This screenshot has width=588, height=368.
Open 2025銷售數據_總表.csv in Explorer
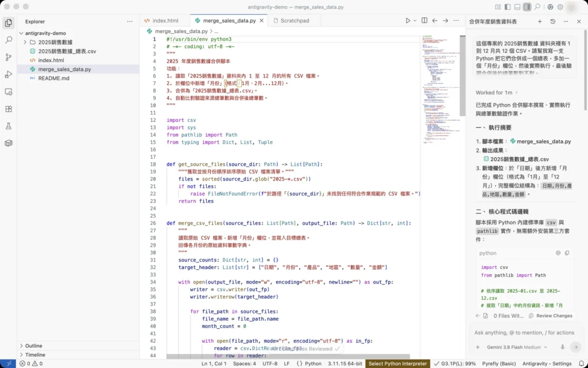67,51
